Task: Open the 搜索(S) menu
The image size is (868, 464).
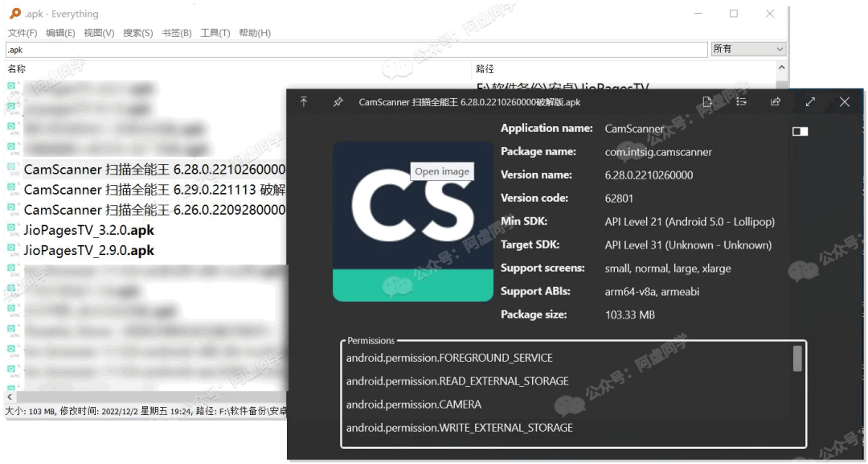Action: pyautogui.click(x=138, y=33)
